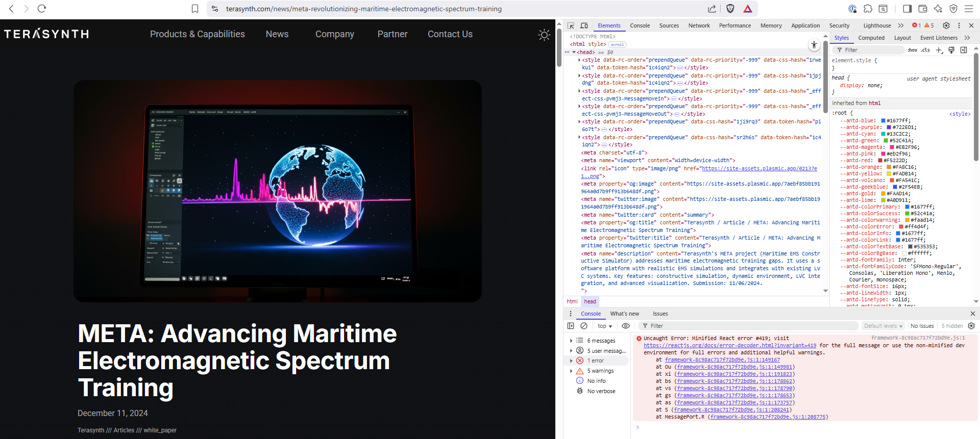Click the new style rule plus icon
The height and width of the screenshot is (439, 980).
click(x=939, y=50)
